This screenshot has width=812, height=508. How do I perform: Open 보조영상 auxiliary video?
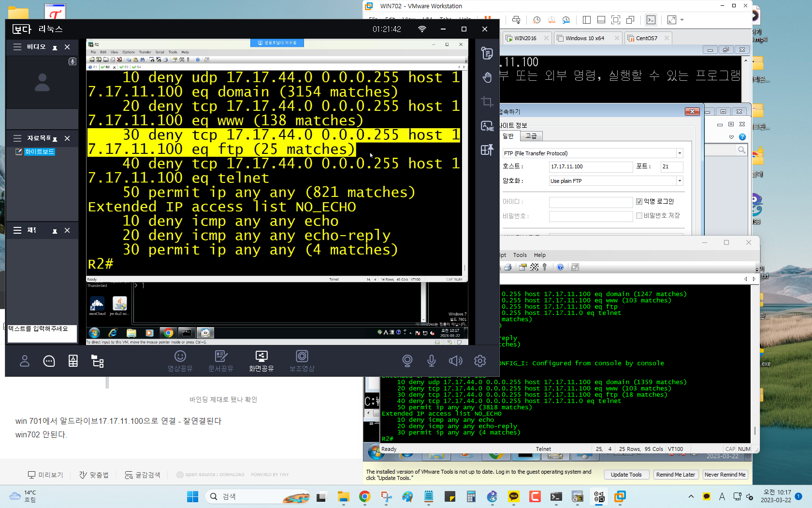(302, 361)
